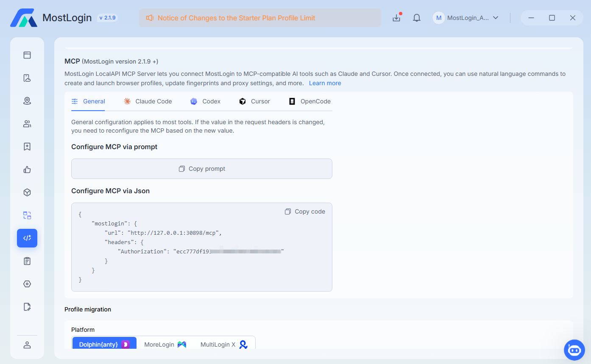Viewport: 591px width, 364px height.
Task: Switch to the Claude Code tab
Action: 148,101
